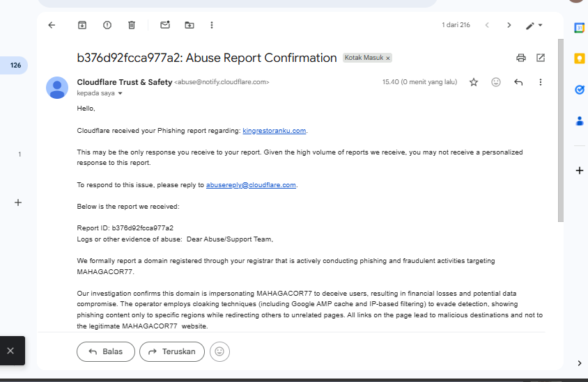Open the kingrestoranku.com link

point(274,131)
